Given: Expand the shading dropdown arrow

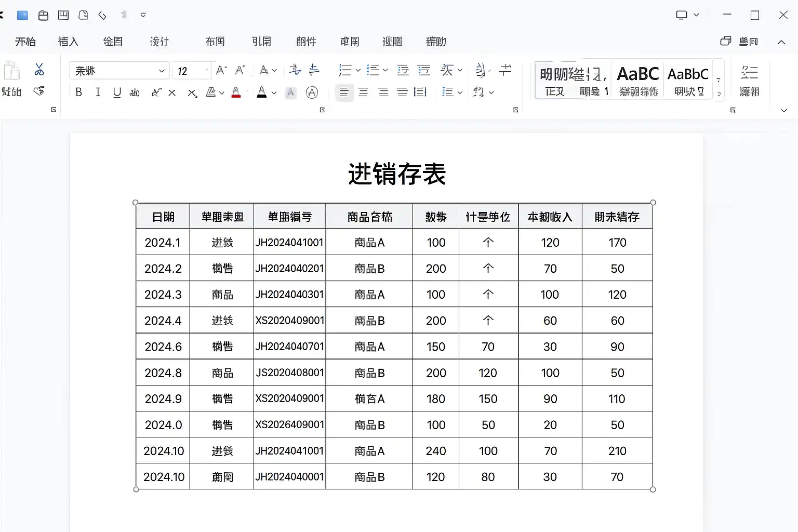Looking at the screenshot, I should [491, 92].
